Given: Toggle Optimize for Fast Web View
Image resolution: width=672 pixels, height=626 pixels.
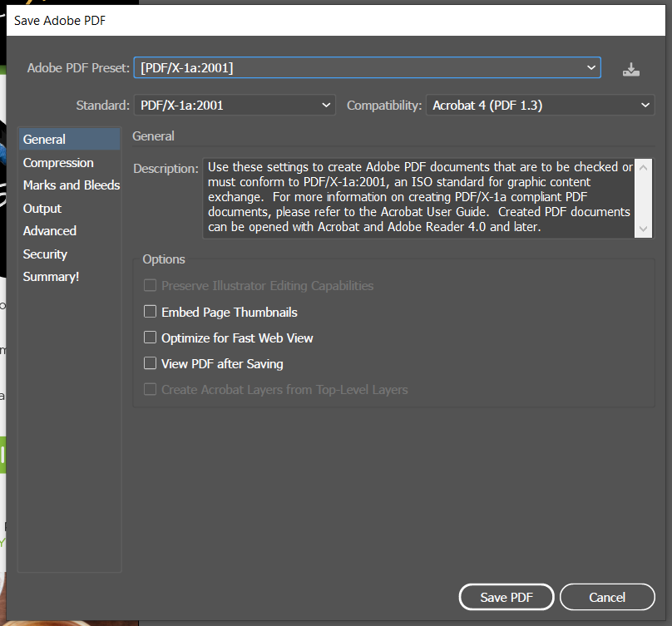Looking at the screenshot, I should click(151, 338).
